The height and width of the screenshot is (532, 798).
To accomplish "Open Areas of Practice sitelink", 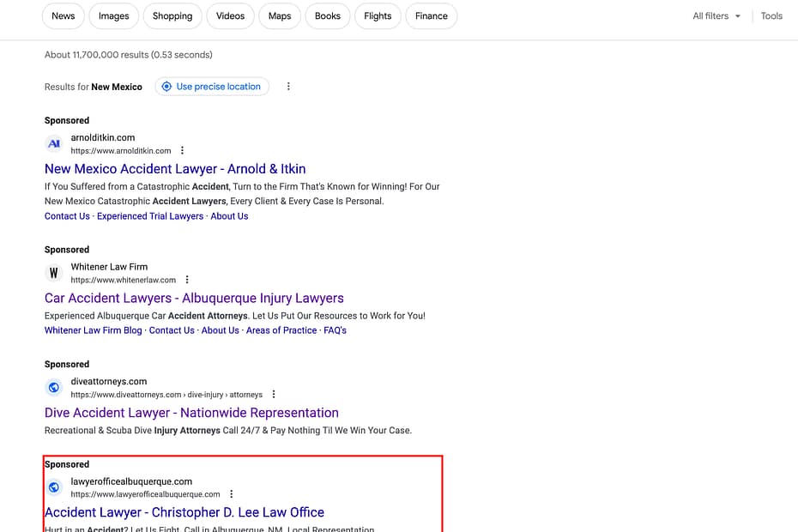I will point(281,330).
